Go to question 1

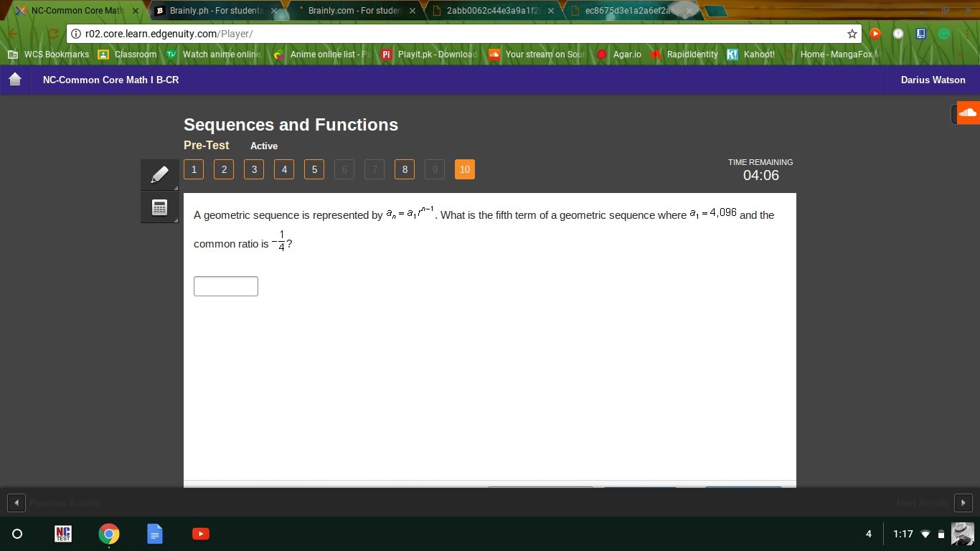[194, 169]
